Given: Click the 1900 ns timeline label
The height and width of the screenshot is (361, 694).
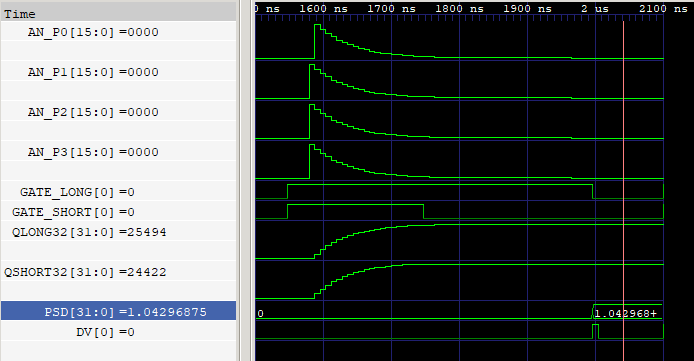Looking at the screenshot, I should [x=528, y=8].
